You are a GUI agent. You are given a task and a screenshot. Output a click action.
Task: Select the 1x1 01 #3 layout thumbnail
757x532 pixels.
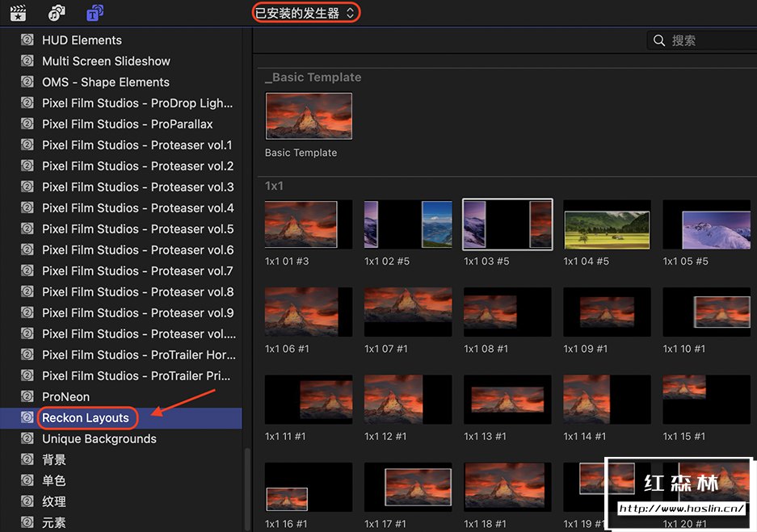309,224
